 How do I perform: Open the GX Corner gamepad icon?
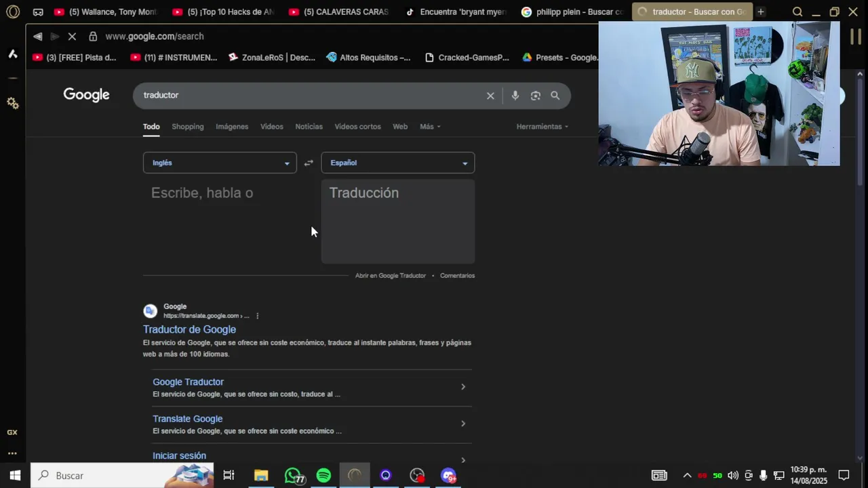[38, 12]
